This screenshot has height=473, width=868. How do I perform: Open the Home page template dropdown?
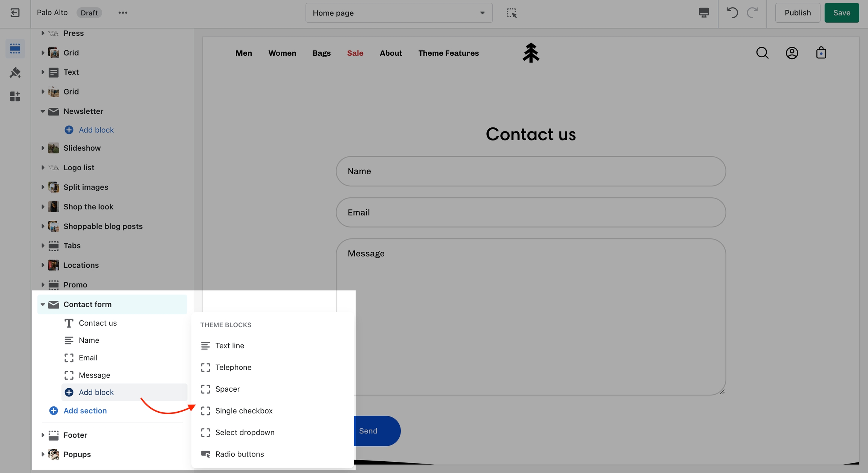tap(399, 13)
